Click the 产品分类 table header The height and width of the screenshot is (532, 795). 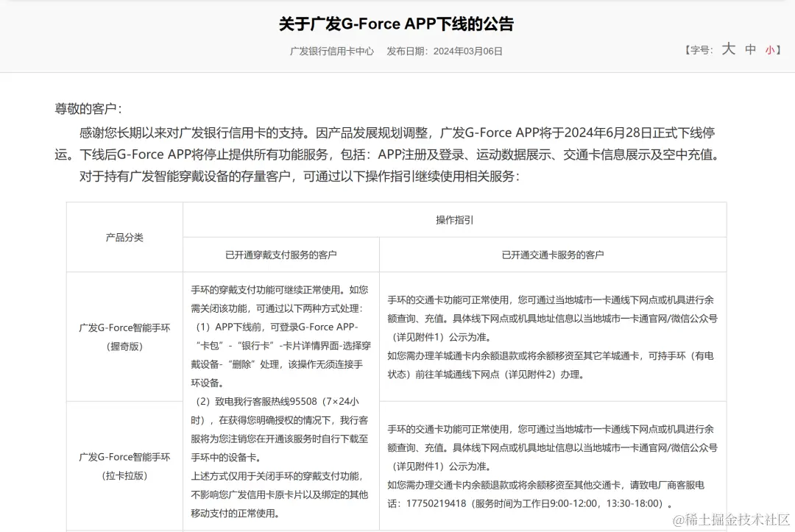124,237
